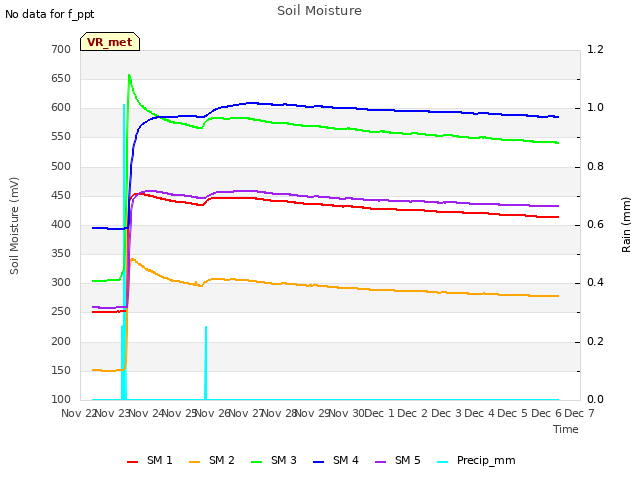This screenshot has height=480, width=640.
Task: Click the Soil Moisture (mV) axis label
Action: pyautogui.click(x=14, y=226)
